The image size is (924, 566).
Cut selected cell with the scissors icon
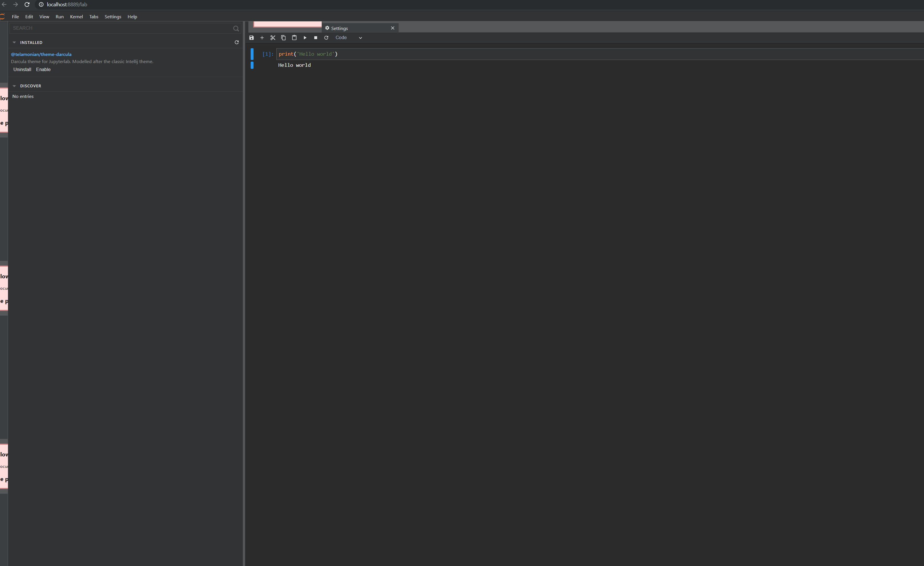click(273, 37)
